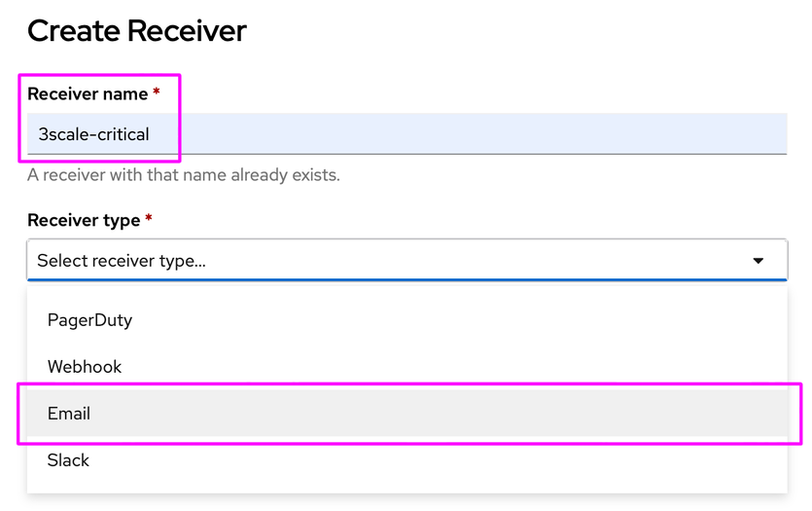Click the 'Receiver name' field label
The height and width of the screenshot is (511, 812).
(x=88, y=94)
